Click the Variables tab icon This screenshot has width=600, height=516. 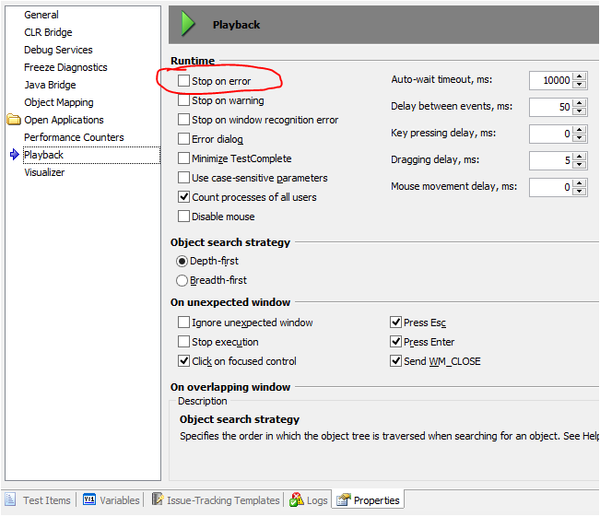(x=89, y=500)
